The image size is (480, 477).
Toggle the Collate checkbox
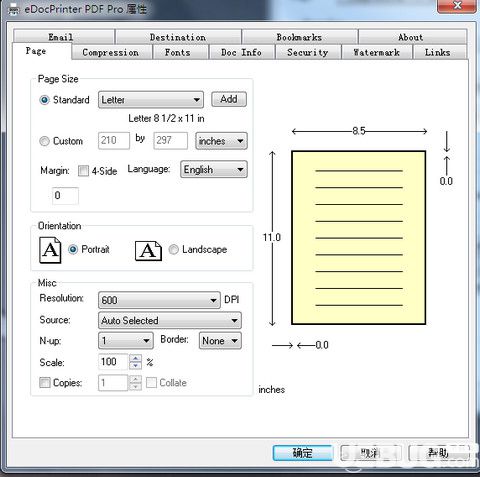click(151, 382)
